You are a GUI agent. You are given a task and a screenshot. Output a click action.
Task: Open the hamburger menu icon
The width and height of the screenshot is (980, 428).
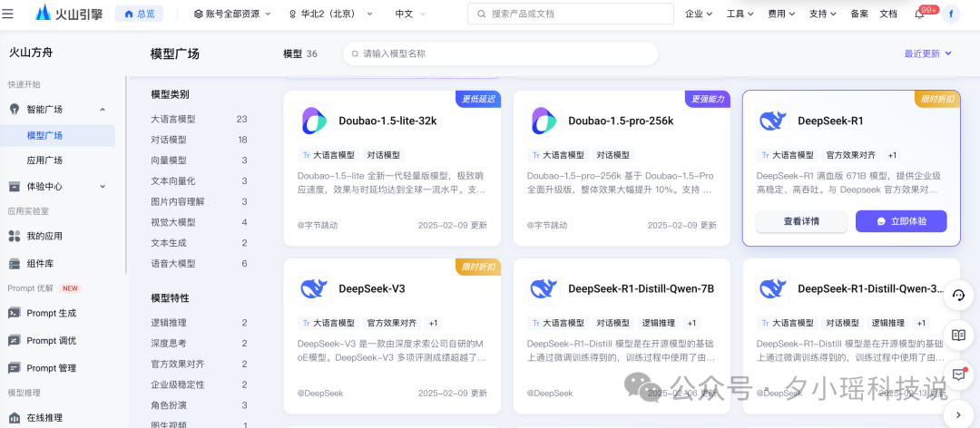coord(7,13)
